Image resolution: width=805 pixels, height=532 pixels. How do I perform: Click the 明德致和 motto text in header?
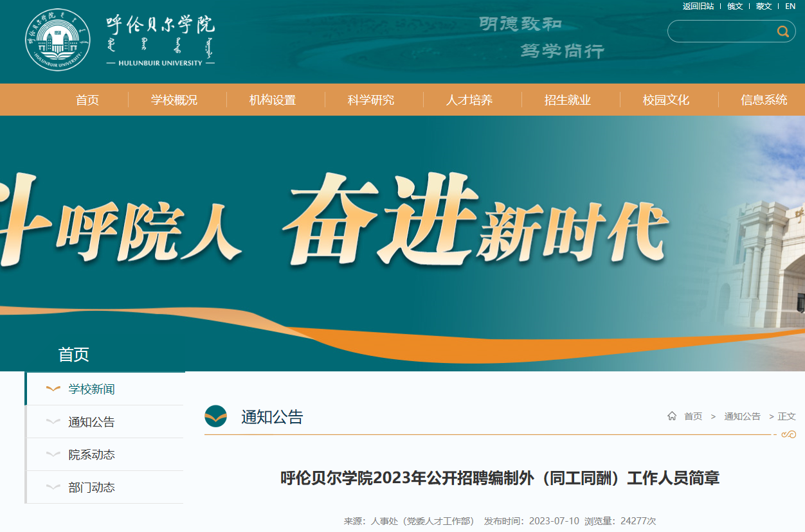click(x=521, y=24)
